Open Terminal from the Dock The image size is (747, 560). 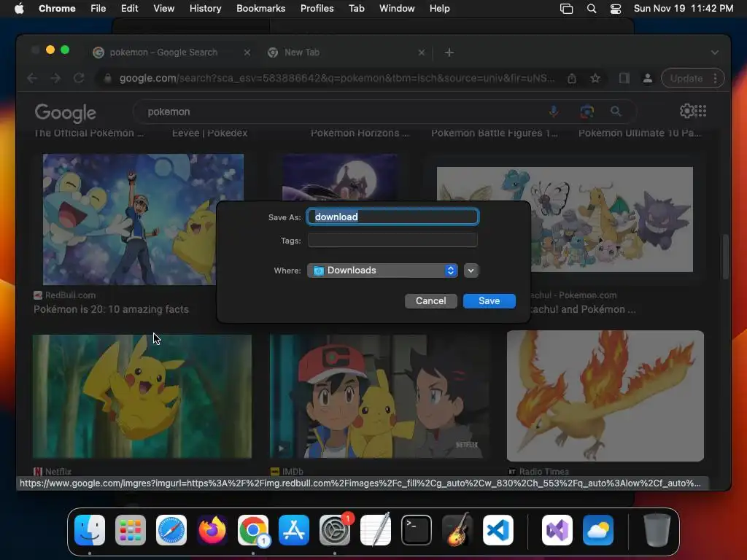click(x=417, y=530)
